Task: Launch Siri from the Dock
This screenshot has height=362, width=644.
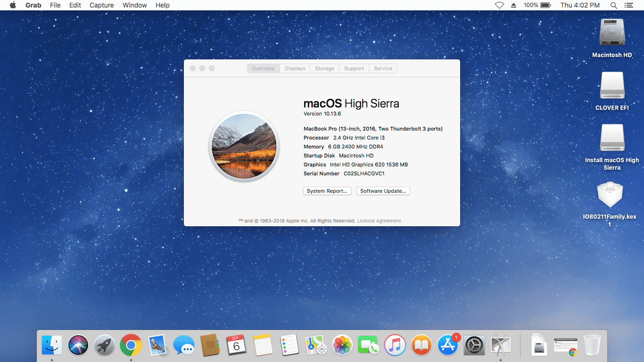Action: 78,346
